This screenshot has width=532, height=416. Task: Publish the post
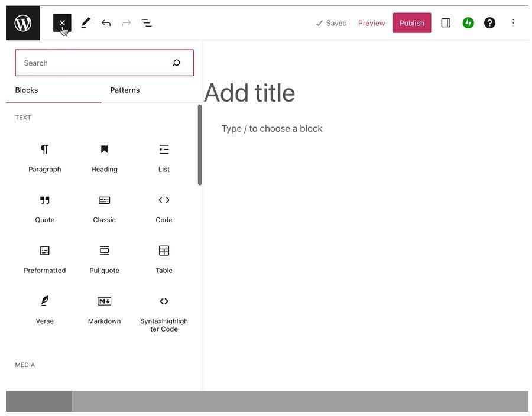tap(412, 22)
